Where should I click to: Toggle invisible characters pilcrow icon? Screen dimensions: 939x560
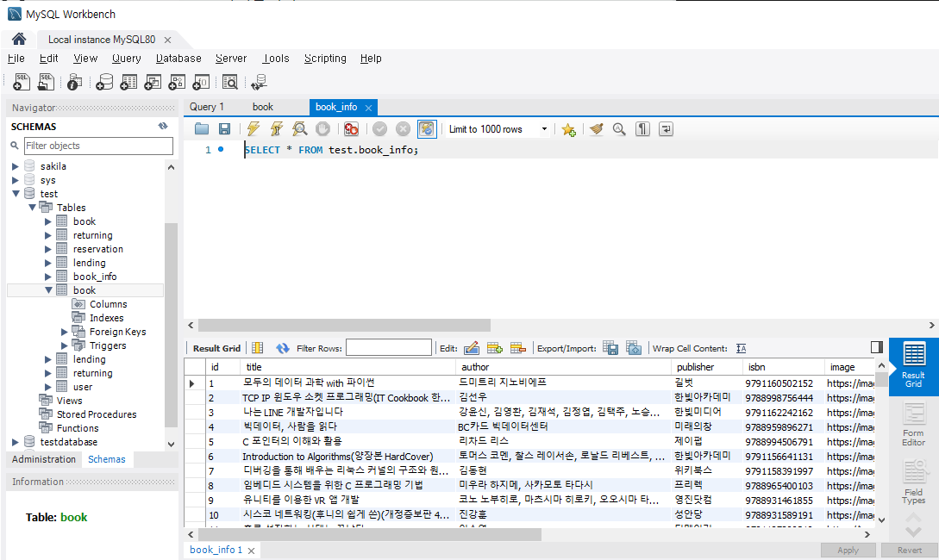642,128
